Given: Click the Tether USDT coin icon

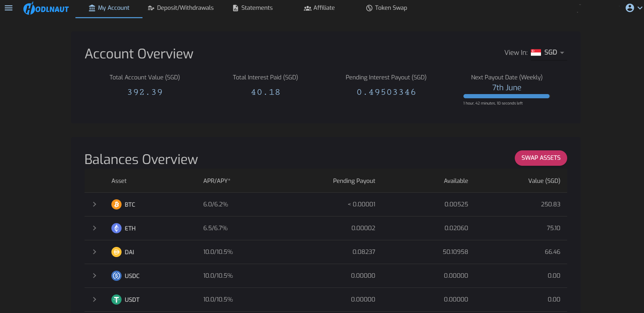Looking at the screenshot, I should [116, 299].
